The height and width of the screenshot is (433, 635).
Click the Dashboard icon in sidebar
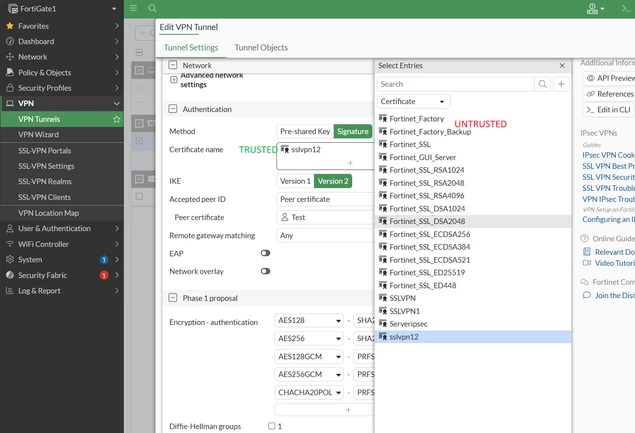pyautogui.click(x=10, y=41)
